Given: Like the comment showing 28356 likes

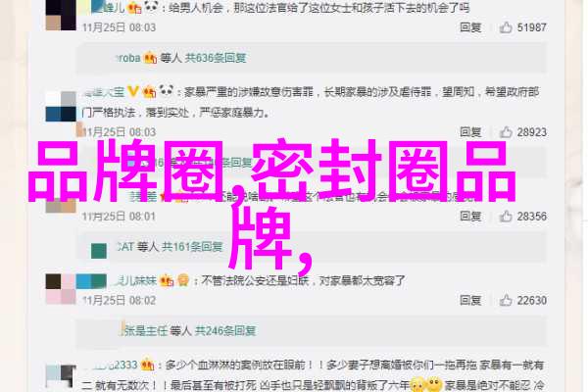Looking at the screenshot, I should 506,216.
